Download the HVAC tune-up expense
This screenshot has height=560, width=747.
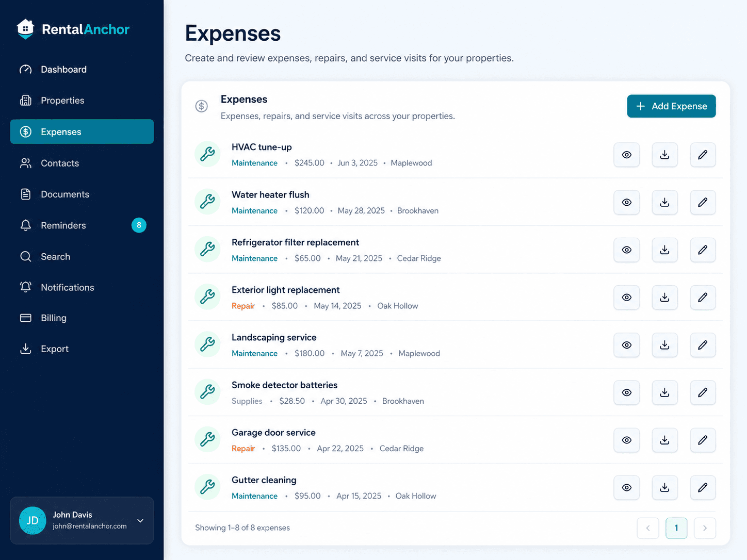pyautogui.click(x=664, y=155)
